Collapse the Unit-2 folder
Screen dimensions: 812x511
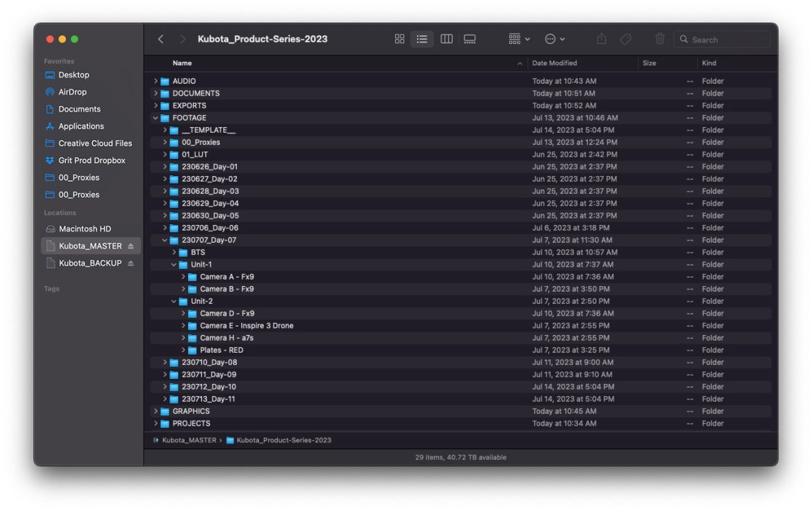pyautogui.click(x=174, y=301)
